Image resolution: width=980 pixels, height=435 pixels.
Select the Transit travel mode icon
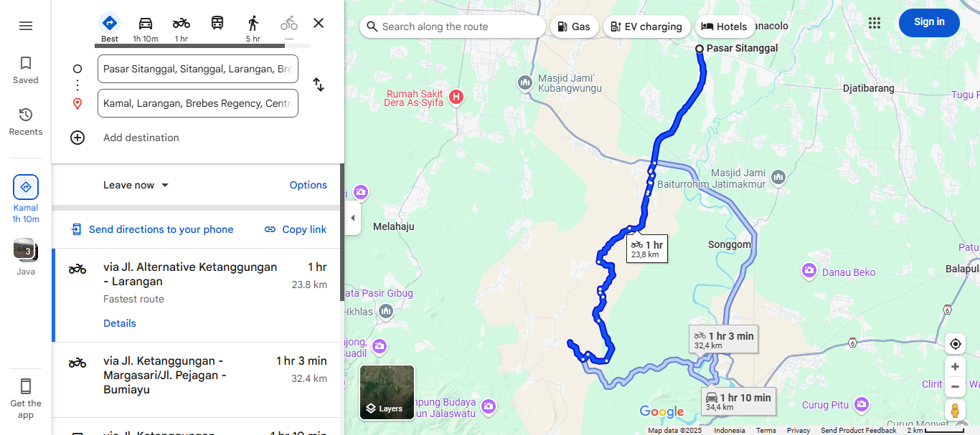[217, 23]
